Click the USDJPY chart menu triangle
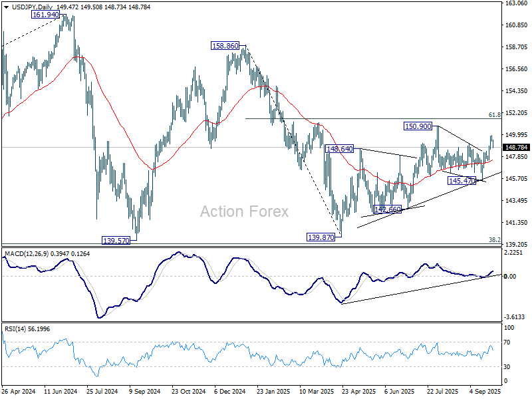532x399 pixels. point(7,7)
